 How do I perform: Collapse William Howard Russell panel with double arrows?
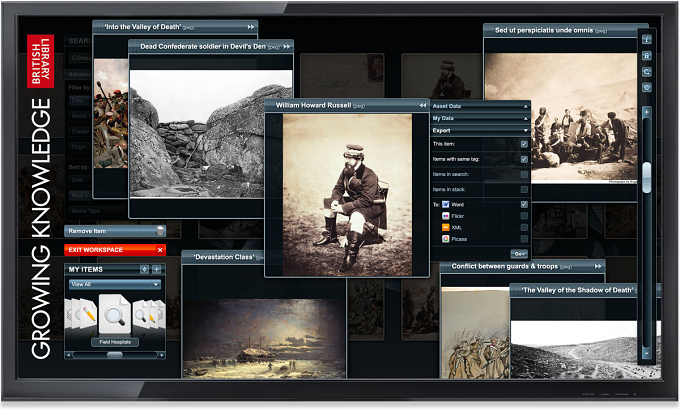422,105
